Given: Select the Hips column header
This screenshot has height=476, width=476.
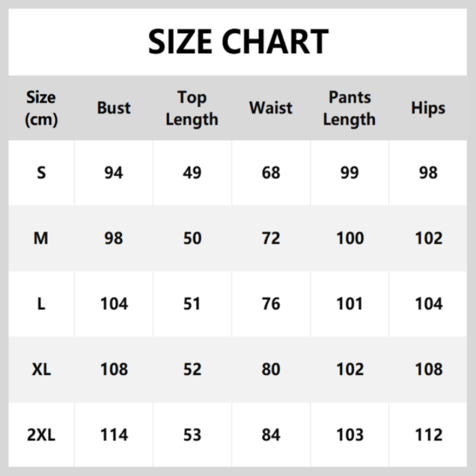Looking at the screenshot, I should point(428,108).
